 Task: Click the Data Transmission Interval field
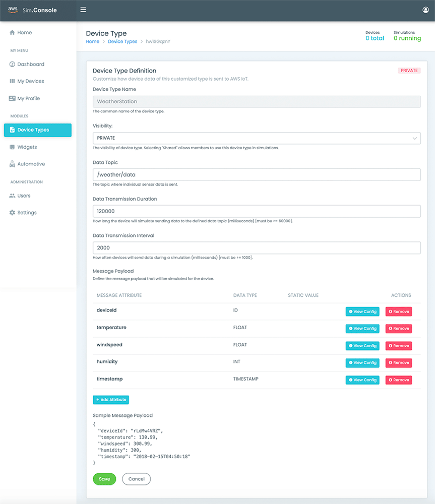click(x=257, y=248)
